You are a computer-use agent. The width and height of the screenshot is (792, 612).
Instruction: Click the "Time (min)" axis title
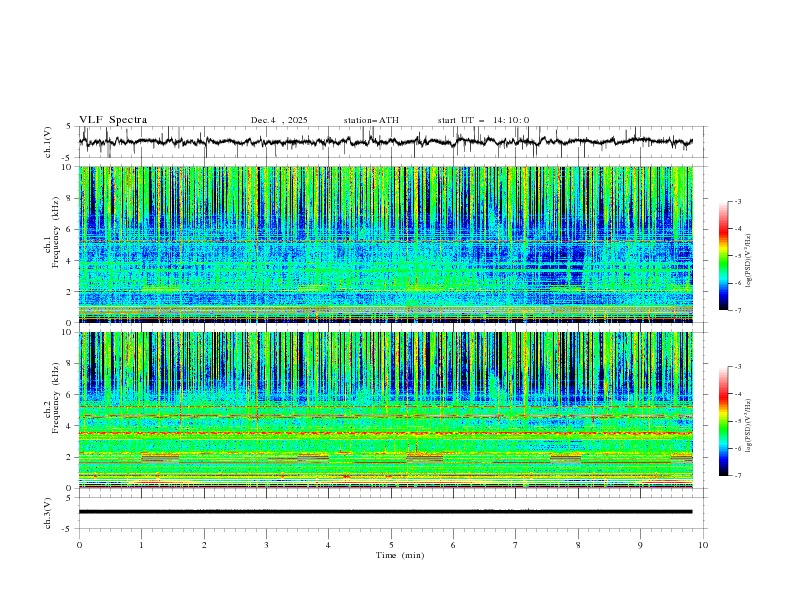click(x=400, y=555)
